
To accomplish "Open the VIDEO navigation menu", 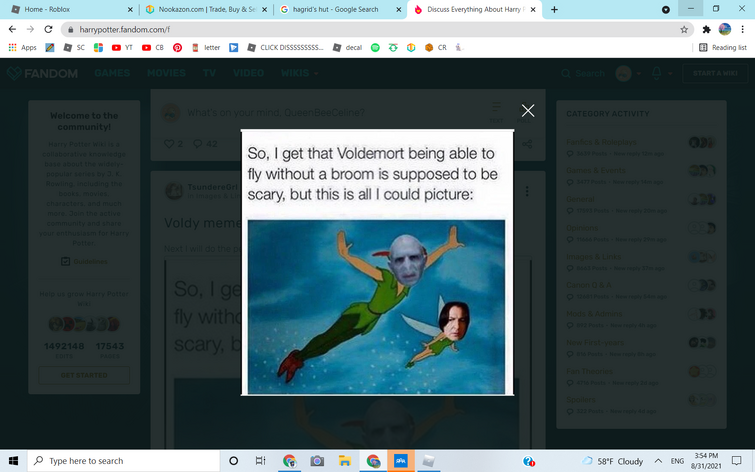I will pyautogui.click(x=248, y=73).
